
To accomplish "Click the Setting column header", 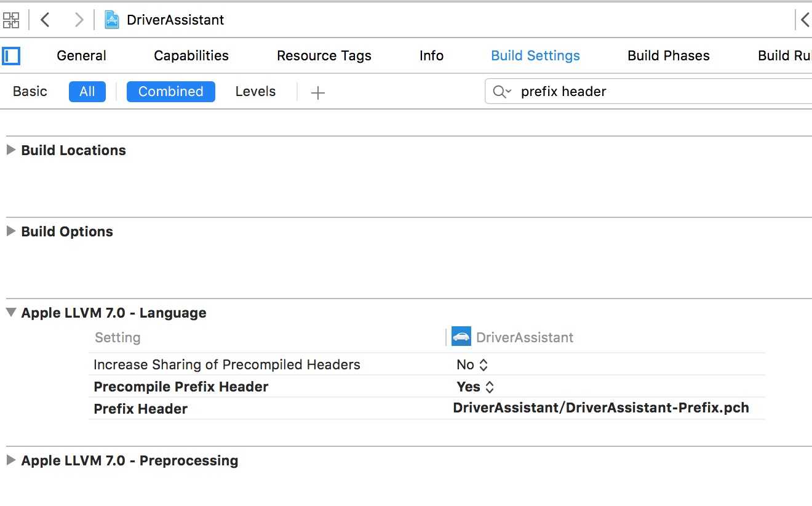I will (x=117, y=337).
